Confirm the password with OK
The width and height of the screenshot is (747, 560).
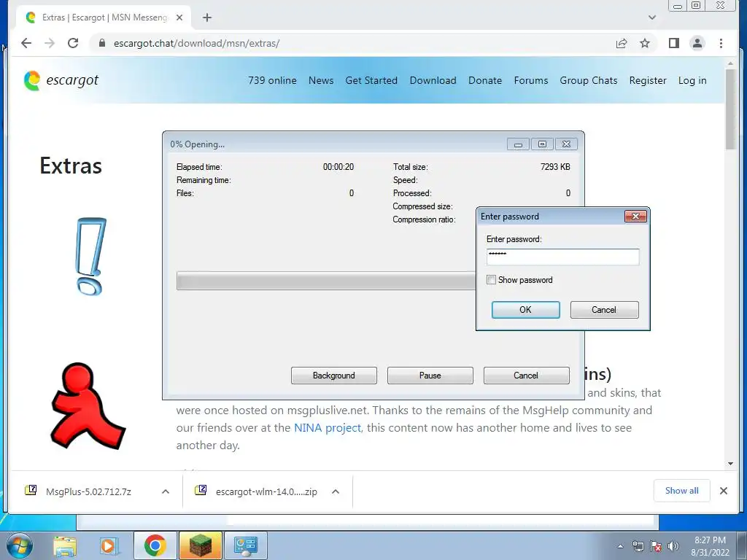coord(525,310)
